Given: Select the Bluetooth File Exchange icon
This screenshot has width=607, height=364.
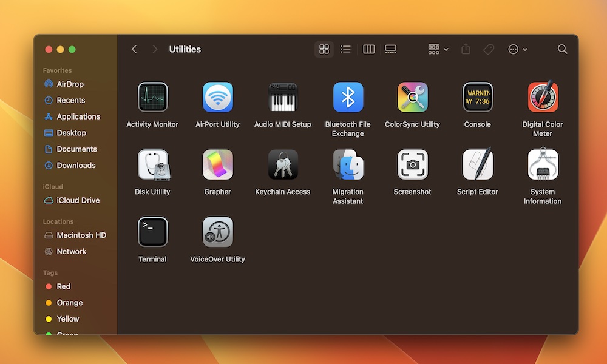Looking at the screenshot, I should 348,96.
